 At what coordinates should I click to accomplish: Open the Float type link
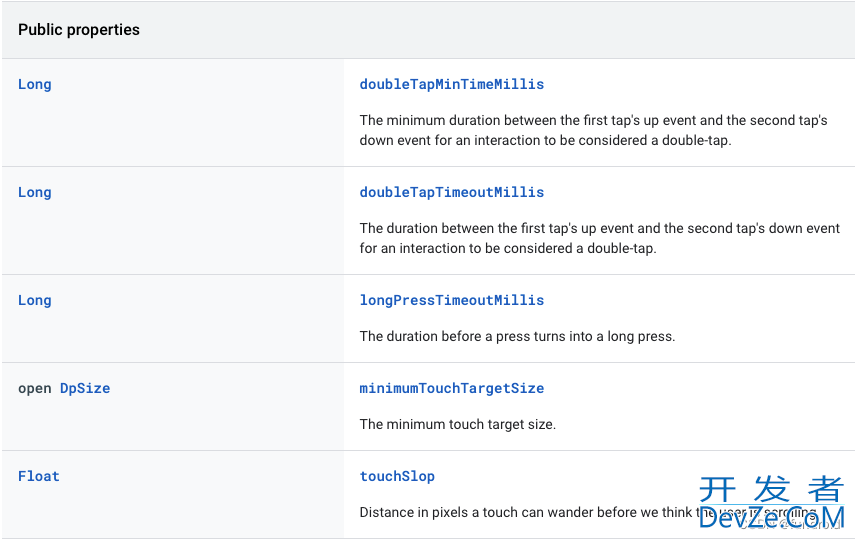pos(38,476)
